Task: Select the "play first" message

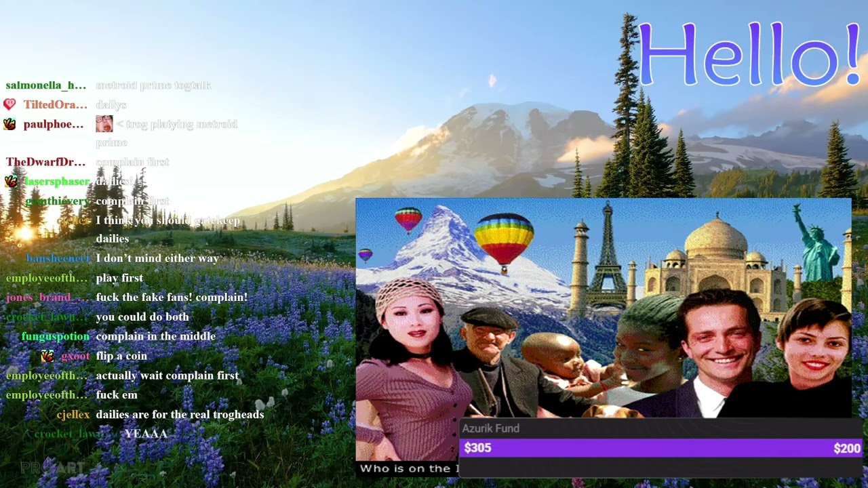Action: click(x=119, y=278)
